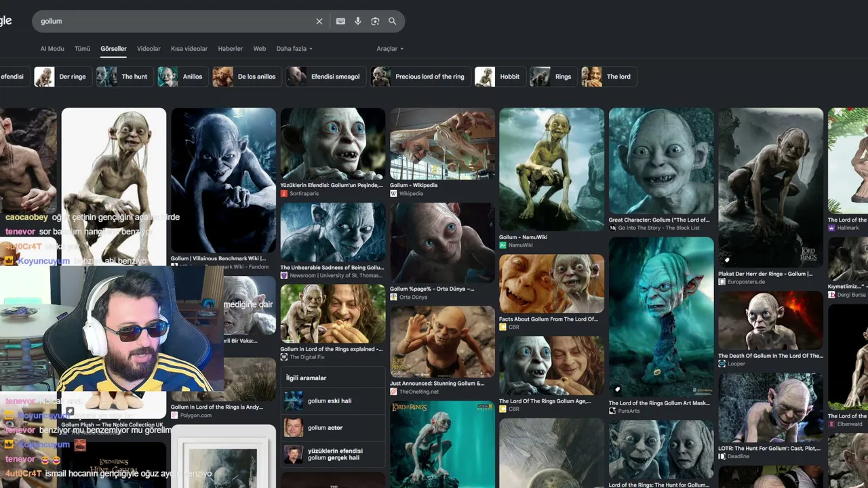Open the on-screen keyboard icon in search bar

(340, 21)
